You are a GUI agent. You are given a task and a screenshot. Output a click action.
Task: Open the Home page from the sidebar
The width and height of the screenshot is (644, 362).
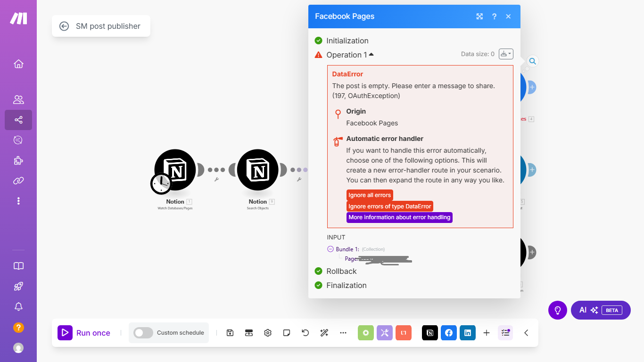[x=18, y=64]
